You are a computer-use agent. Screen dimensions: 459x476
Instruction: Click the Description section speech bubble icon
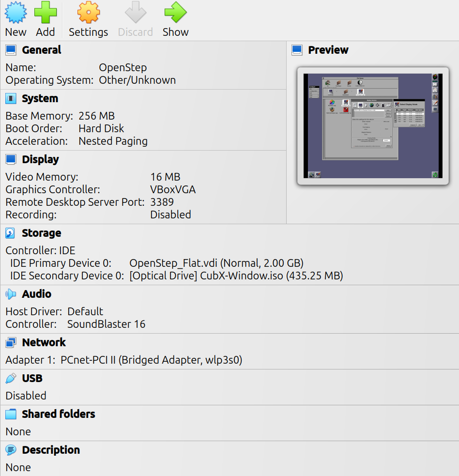tap(11, 450)
